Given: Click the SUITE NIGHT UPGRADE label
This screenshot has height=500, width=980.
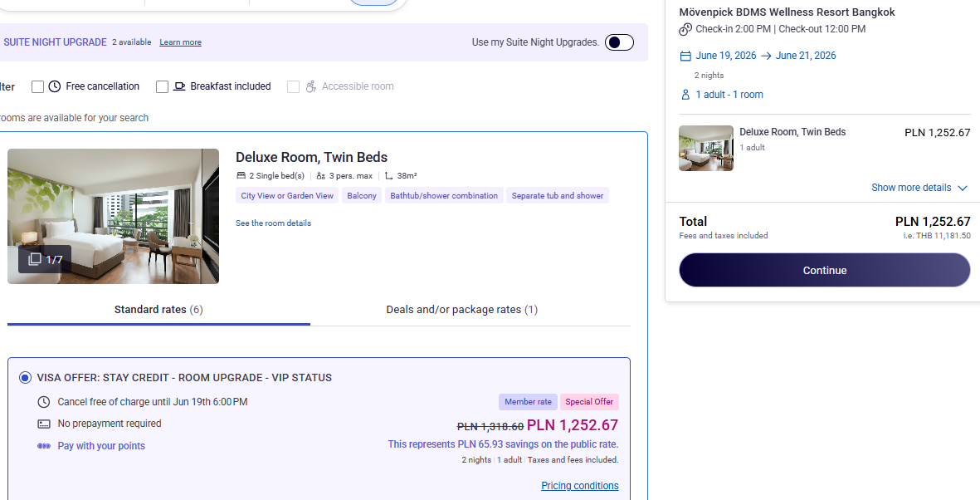Looking at the screenshot, I should click(x=55, y=42).
